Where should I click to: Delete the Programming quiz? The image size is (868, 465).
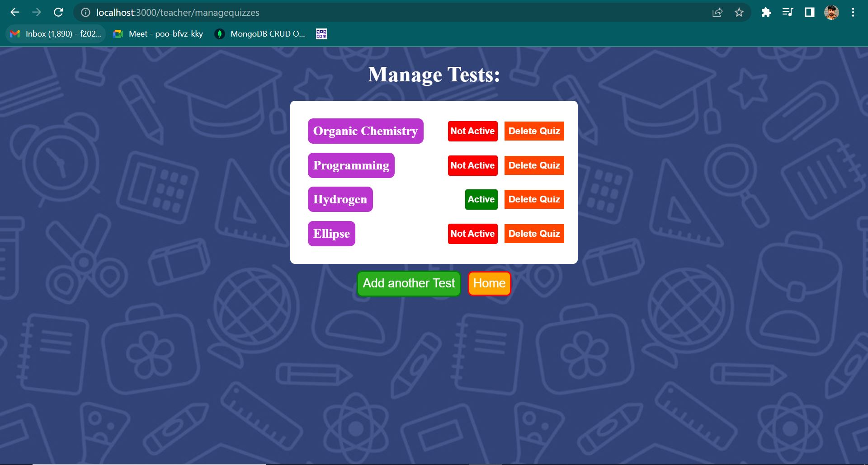pos(534,165)
